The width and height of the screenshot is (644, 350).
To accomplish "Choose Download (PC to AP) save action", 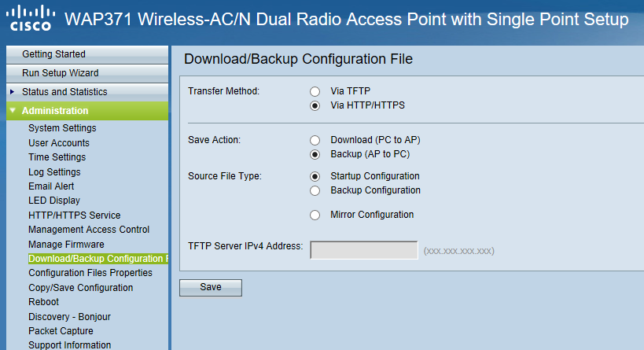I will [x=315, y=140].
